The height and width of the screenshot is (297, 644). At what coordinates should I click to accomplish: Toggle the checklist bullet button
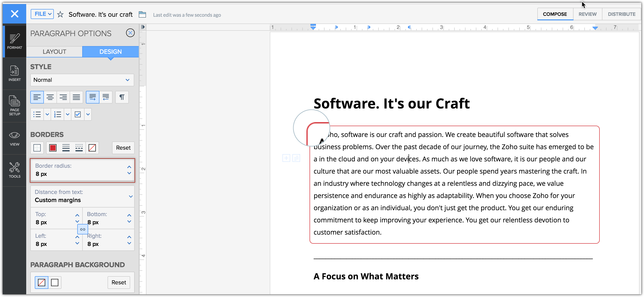[x=78, y=115]
